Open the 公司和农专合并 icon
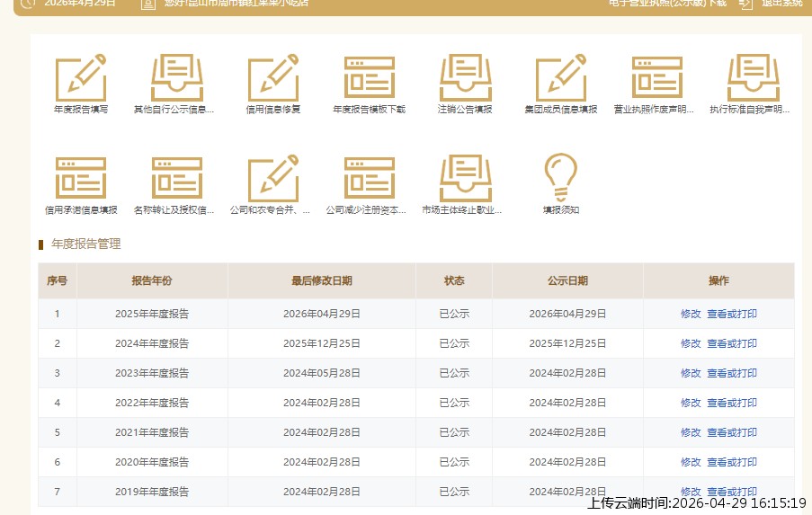Viewport: 812px width, 515px height. (273, 179)
